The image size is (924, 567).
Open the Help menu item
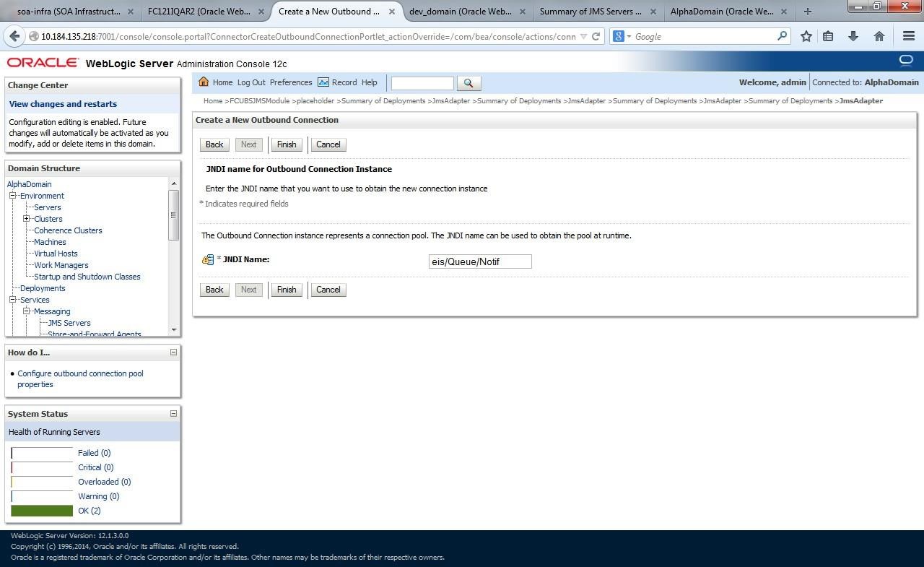click(x=369, y=82)
